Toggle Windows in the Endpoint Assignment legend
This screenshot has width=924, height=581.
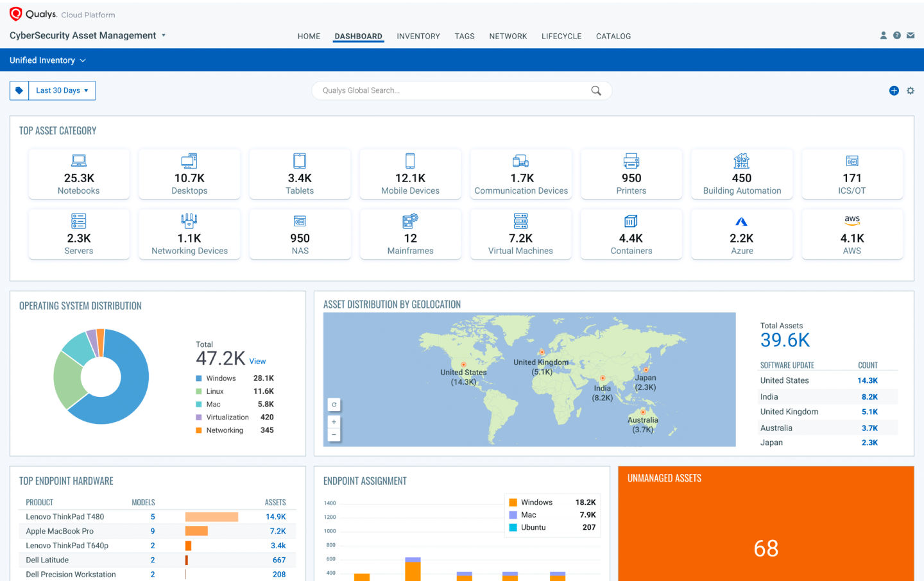click(529, 502)
